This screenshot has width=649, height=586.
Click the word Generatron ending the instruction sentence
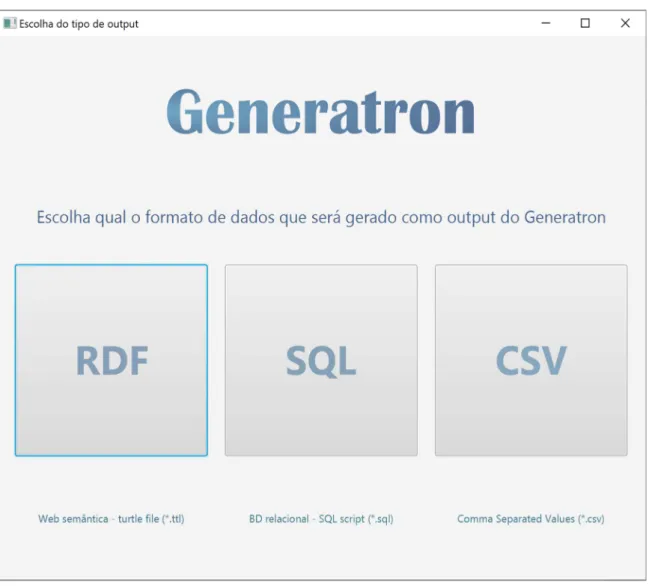pos(565,217)
